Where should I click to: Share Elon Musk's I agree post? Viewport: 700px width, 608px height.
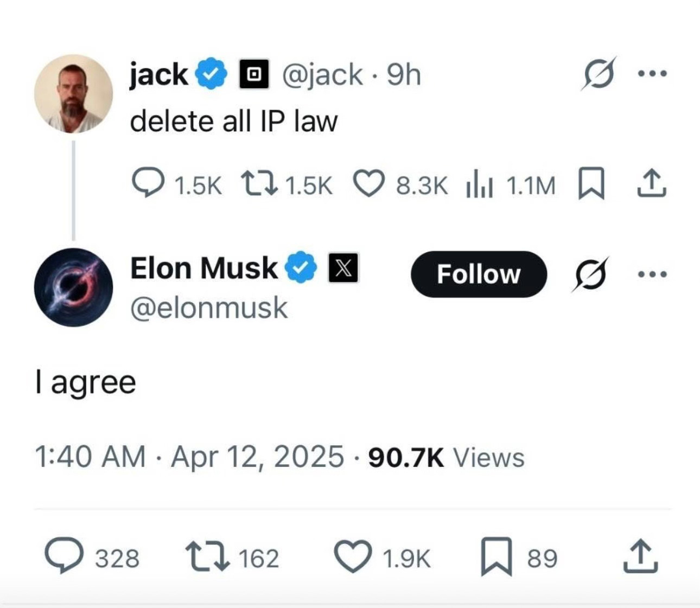click(640, 556)
